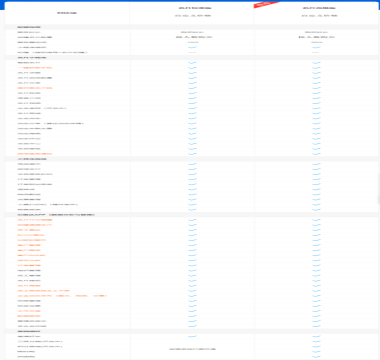Click the fourth, longest gray section heading bar
380x360 pixels.
(x=192, y=215)
